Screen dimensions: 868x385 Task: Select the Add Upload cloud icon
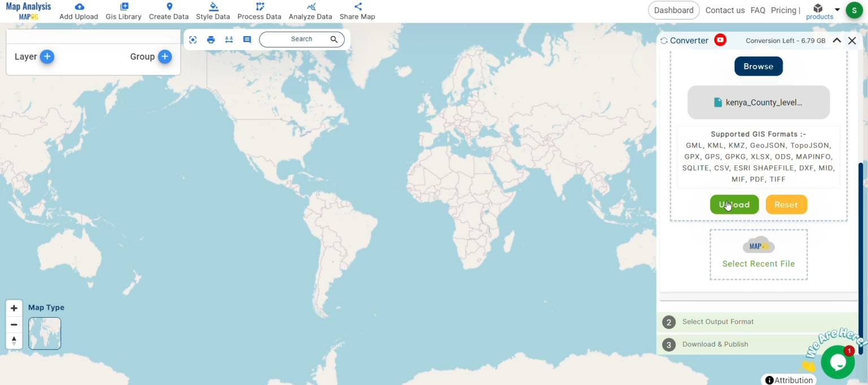(x=79, y=6)
